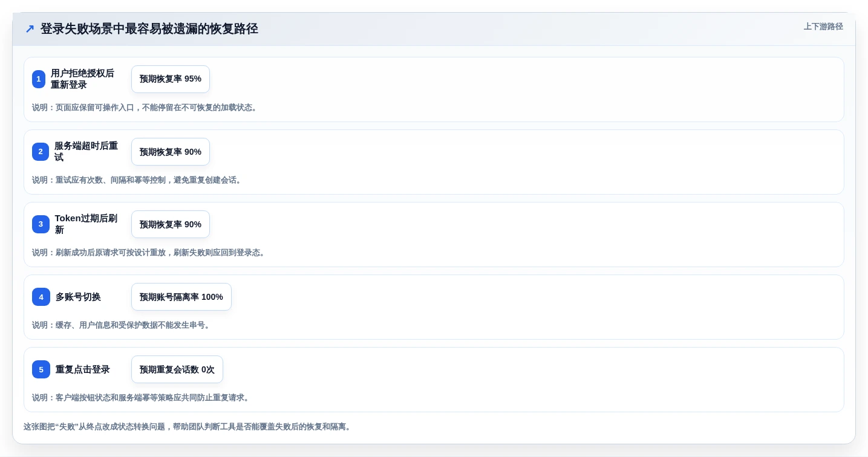The height and width of the screenshot is (457, 868).
Task: Select the Token过期后刷新 heading
Action: click(x=86, y=224)
